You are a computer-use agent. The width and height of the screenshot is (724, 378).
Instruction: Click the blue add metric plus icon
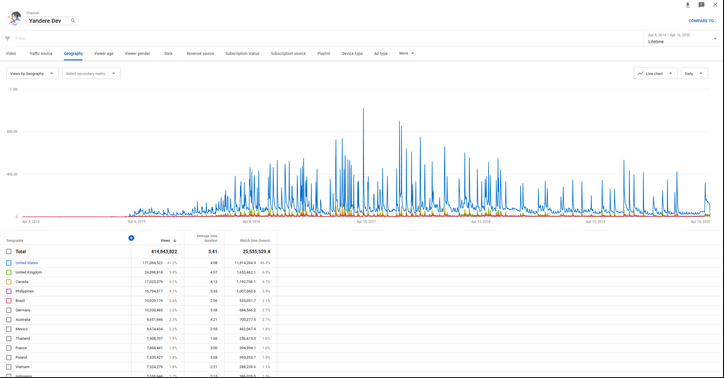coord(131,238)
